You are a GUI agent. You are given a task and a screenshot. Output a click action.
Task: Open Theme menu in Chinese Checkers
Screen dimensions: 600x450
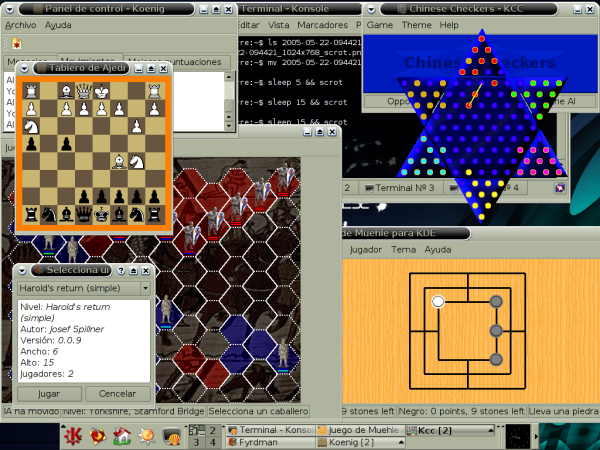416,25
